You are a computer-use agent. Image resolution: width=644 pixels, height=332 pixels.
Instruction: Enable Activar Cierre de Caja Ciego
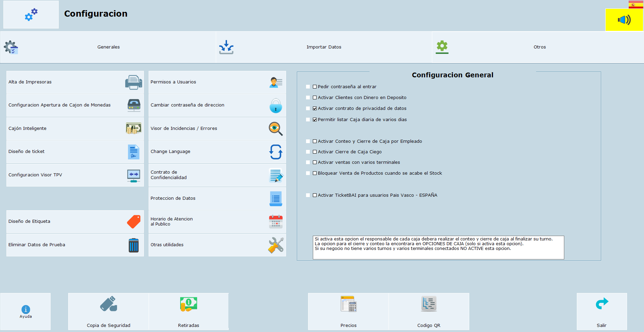tap(315, 152)
